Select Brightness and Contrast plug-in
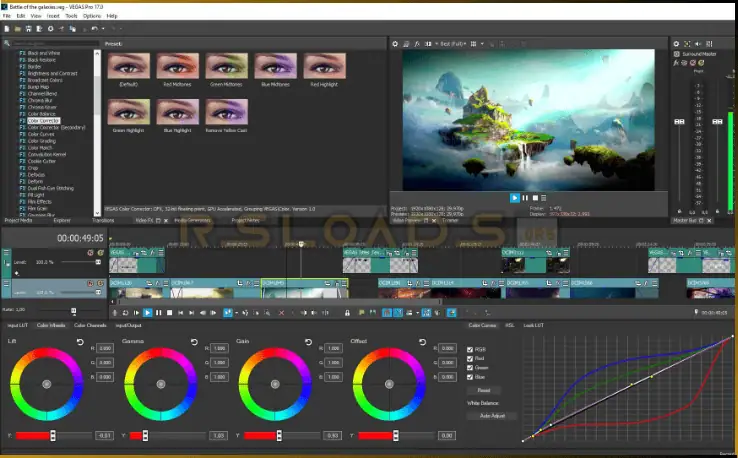This screenshot has height=458, width=738. [x=52, y=73]
